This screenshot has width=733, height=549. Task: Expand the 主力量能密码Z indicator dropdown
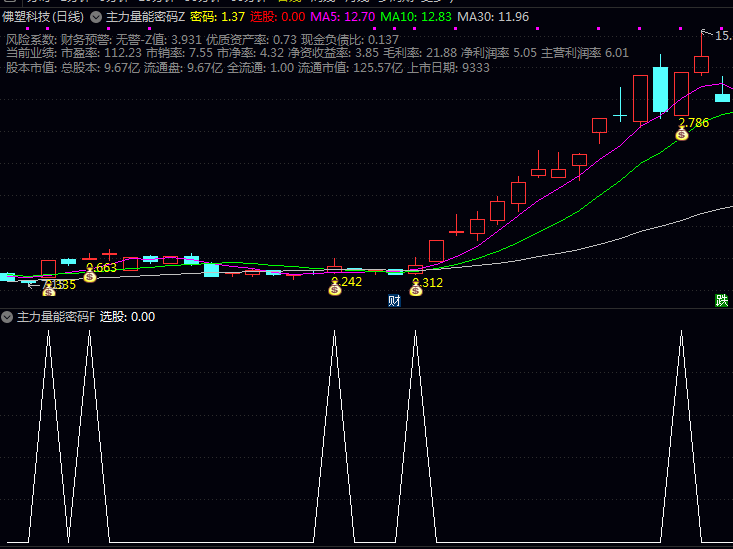[96, 17]
